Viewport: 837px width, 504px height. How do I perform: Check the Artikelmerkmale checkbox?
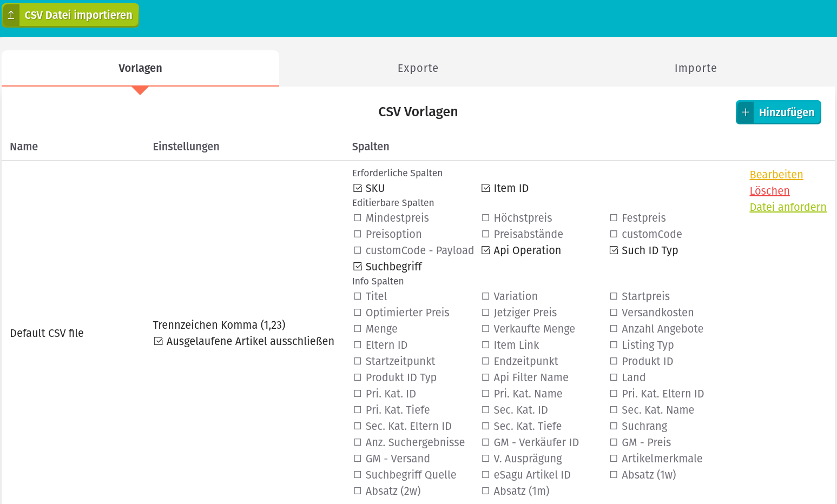(x=614, y=459)
